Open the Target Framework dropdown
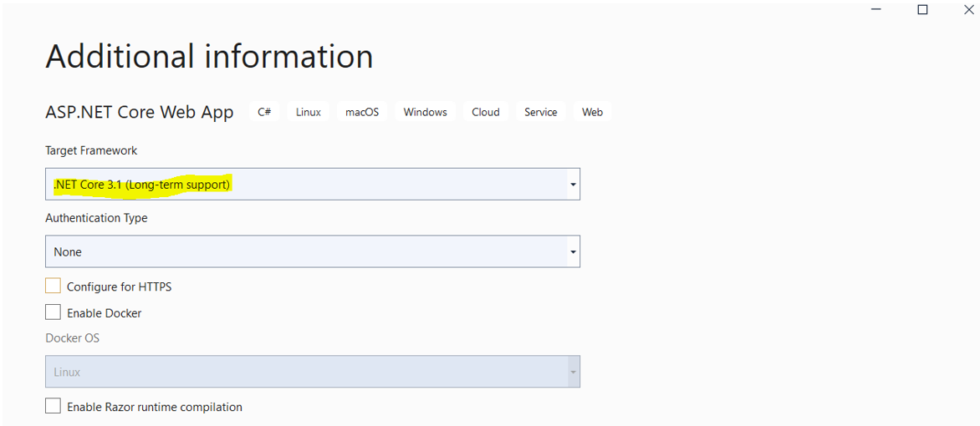This screenshot has width=980, height=426. point(313,185)
